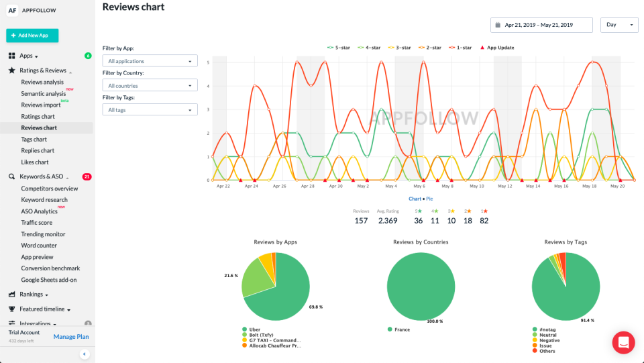Viewport: 644px width, 363px height.
Task: Open ASO Analytics page
Action: click(x=39, y=211)
